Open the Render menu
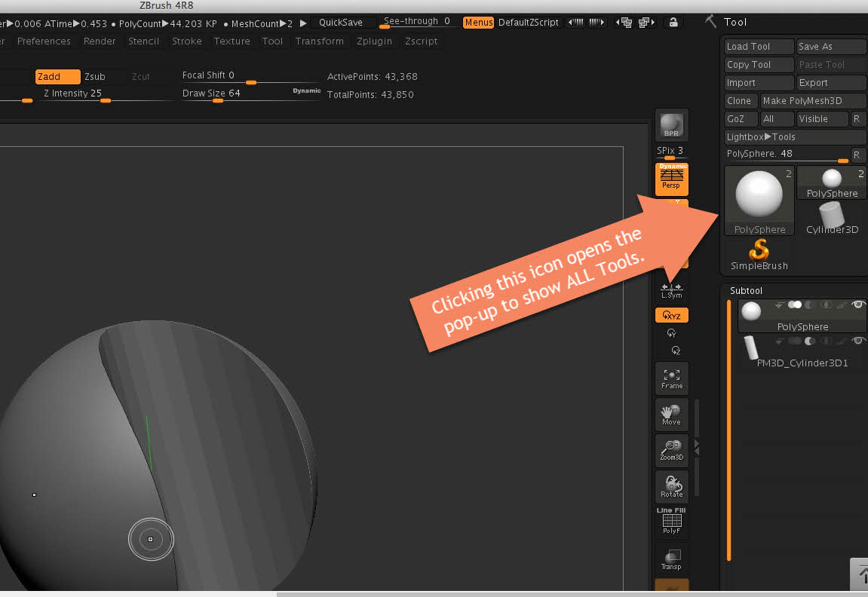Image resolution: width=868 pixels, height=597 pixels. pos(100,41)
